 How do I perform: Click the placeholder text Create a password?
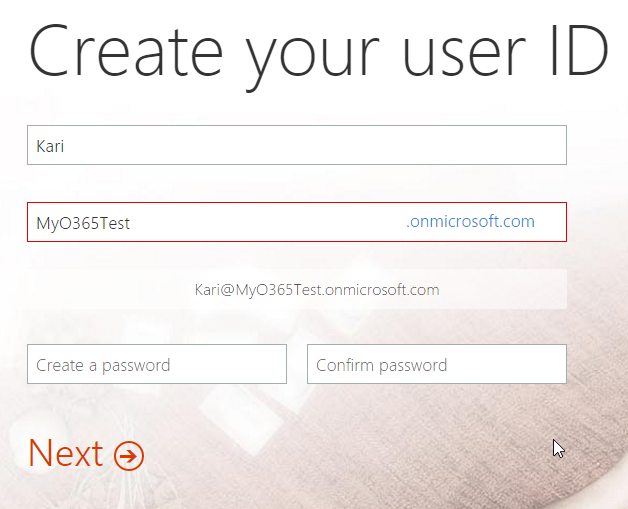point(103,365)
